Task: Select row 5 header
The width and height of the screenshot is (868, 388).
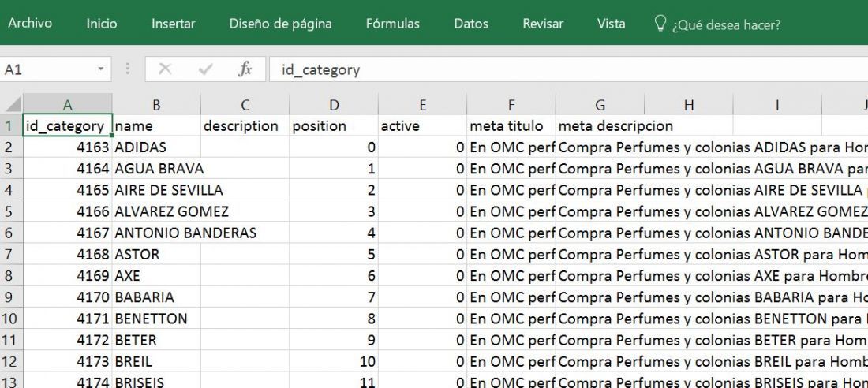Action: point(11,211)
